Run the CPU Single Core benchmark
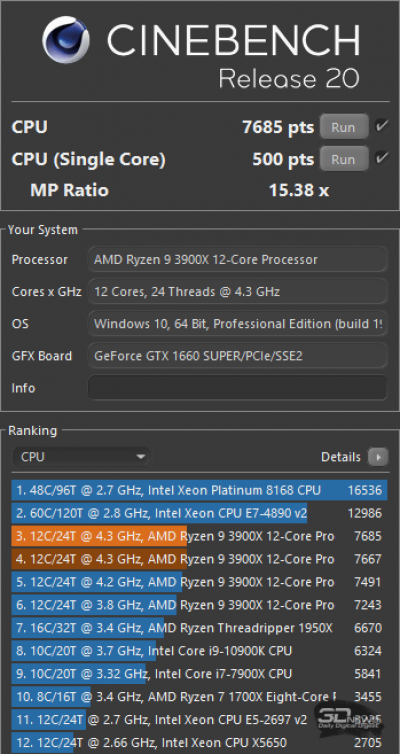Viewport: 400px width, 754px height. (x=344, y=159)
